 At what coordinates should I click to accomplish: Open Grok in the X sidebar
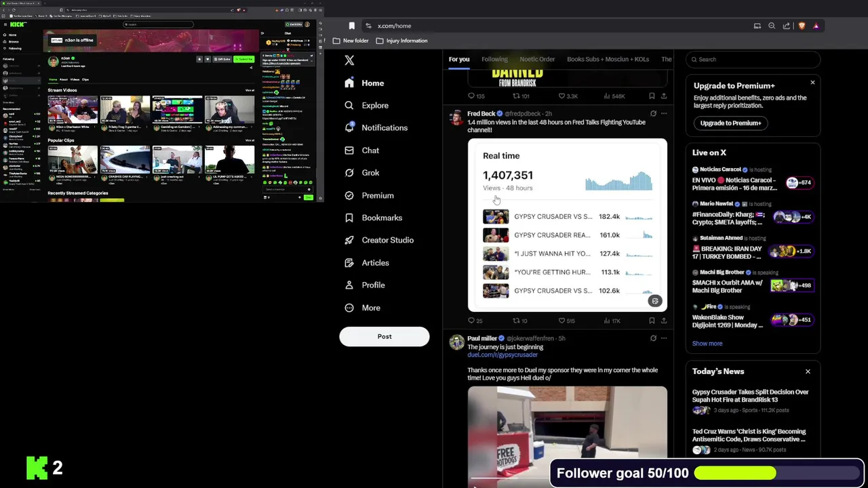click(x=361, y=173)
